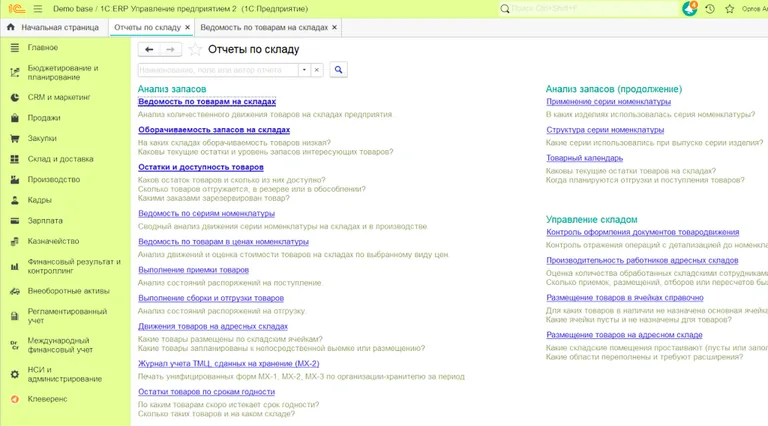Screen dimensions: 768x426
Task: Add Отчеты по складу to favorites
Action: (x=195, y=49)
